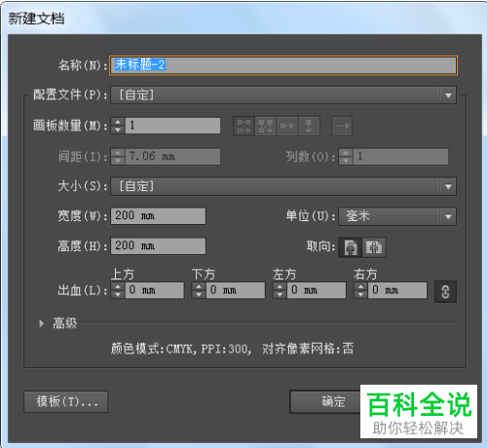
Task: Click the 上方 top bleed field
Action: coord(155,290)
